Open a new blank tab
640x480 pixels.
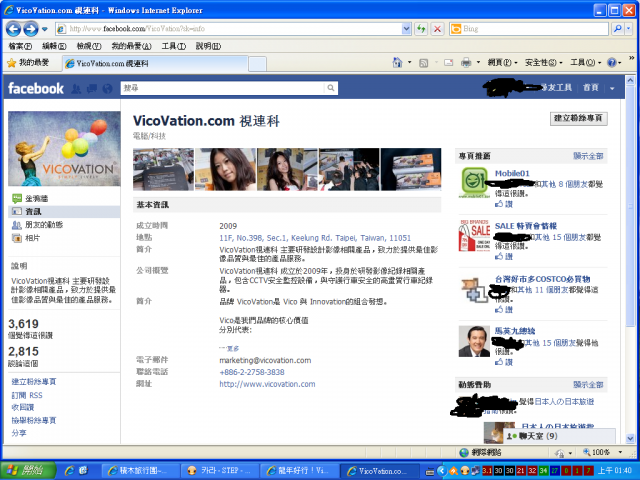(x=257, y=64)
